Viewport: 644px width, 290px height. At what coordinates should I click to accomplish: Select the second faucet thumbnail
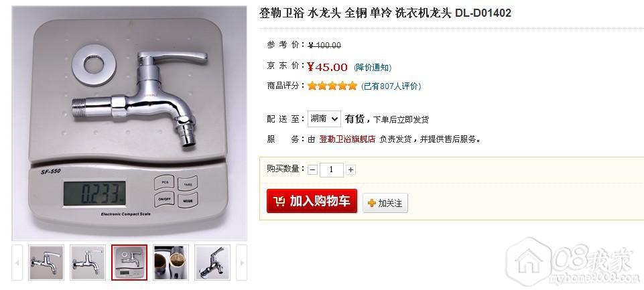pyautogui.click(x=88, y=263)
